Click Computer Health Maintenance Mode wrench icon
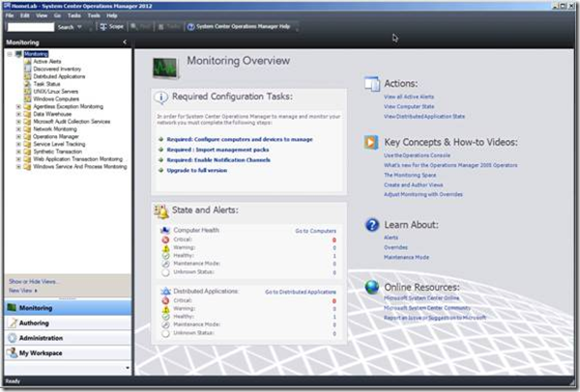This screenshot has height=392, width=580. click(165, 264)
